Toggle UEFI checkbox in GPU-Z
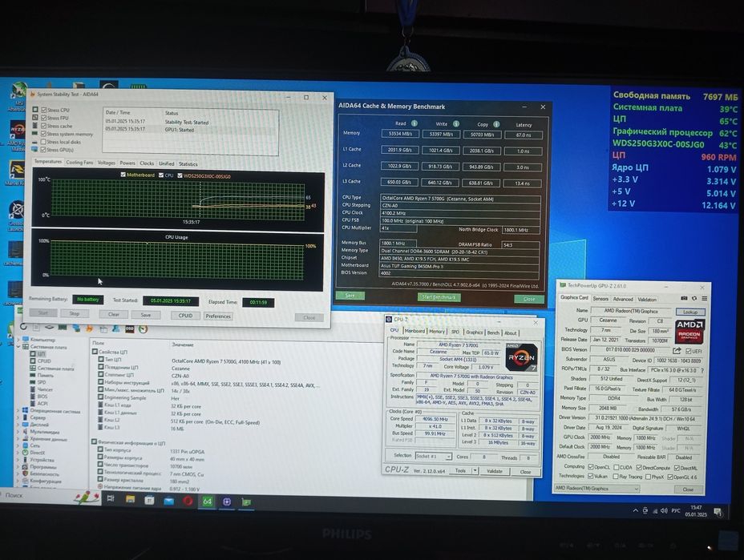744x560 pixels. click(688, 351)
